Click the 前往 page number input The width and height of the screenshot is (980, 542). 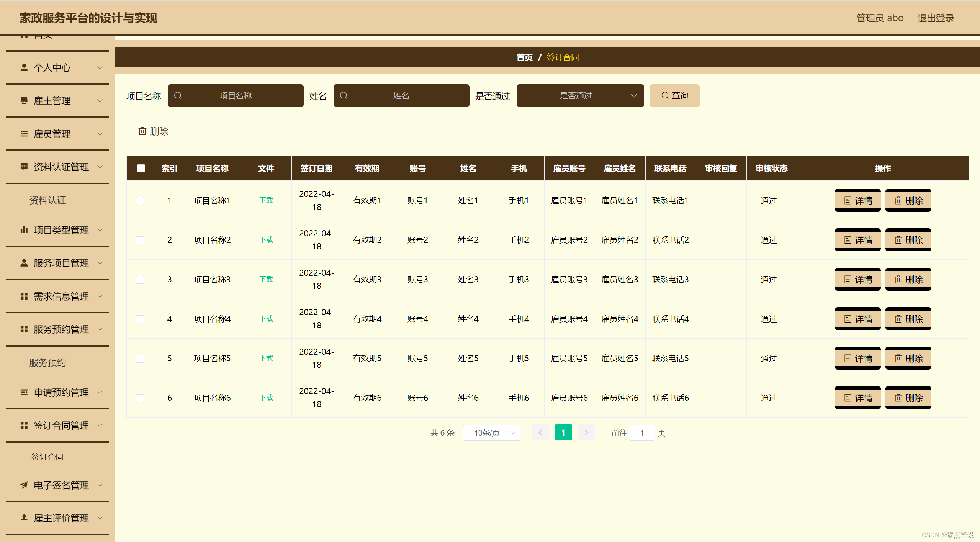(642, 433)
